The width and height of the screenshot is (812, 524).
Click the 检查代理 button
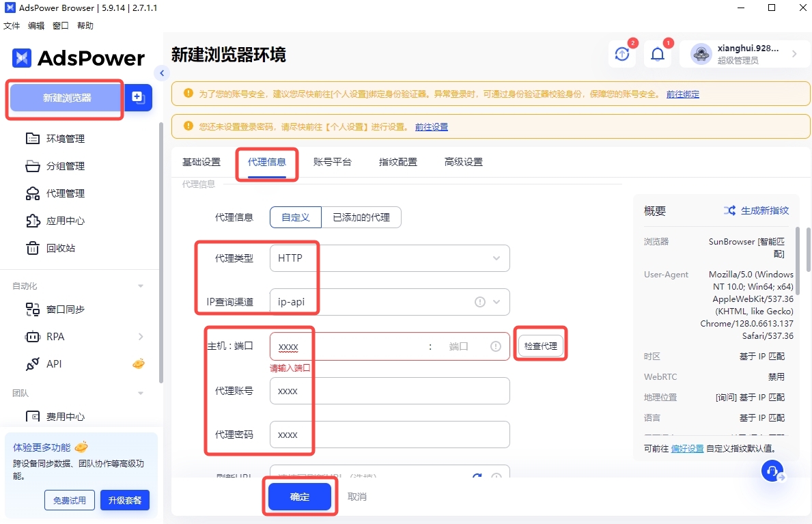click(x=541, y=346)
